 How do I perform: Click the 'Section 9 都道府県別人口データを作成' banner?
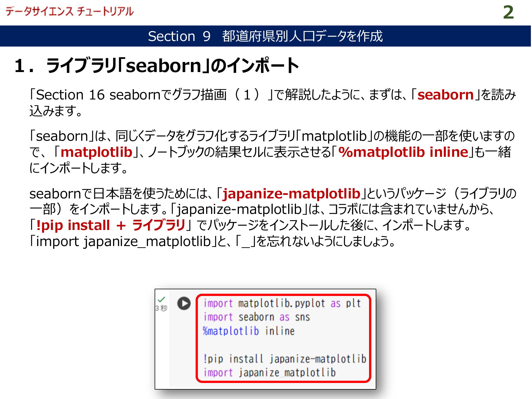(x=265, y=36)
